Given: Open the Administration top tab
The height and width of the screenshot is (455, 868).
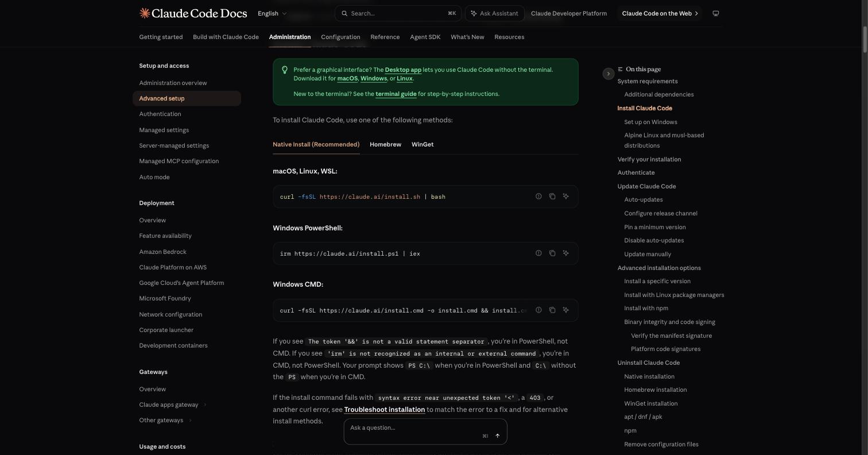Looking at the screenshot, I should tap(290, 37).
